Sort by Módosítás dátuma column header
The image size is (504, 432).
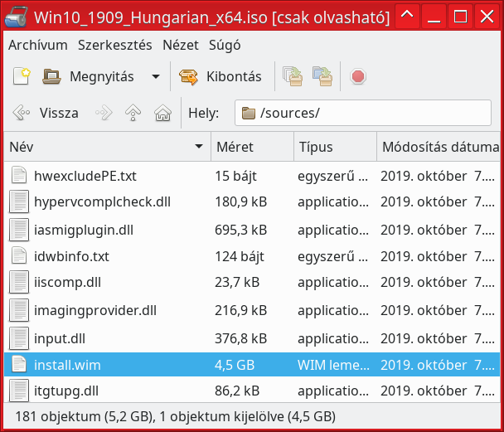coord(439,147)
